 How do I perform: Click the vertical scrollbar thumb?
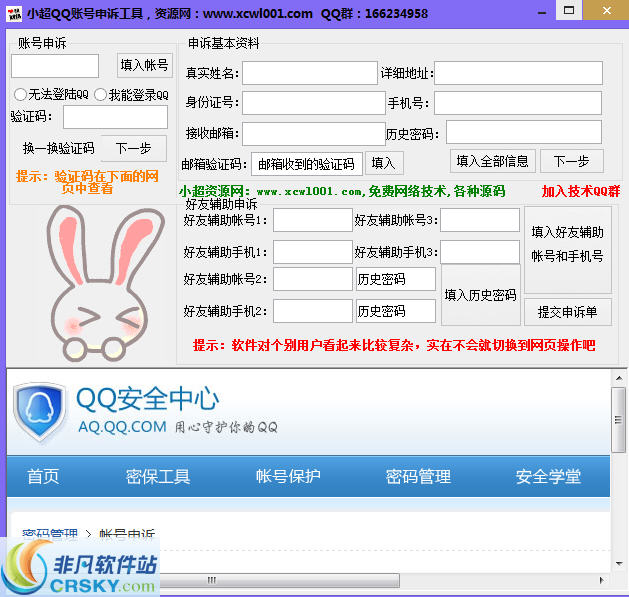(x=618, y=420)
